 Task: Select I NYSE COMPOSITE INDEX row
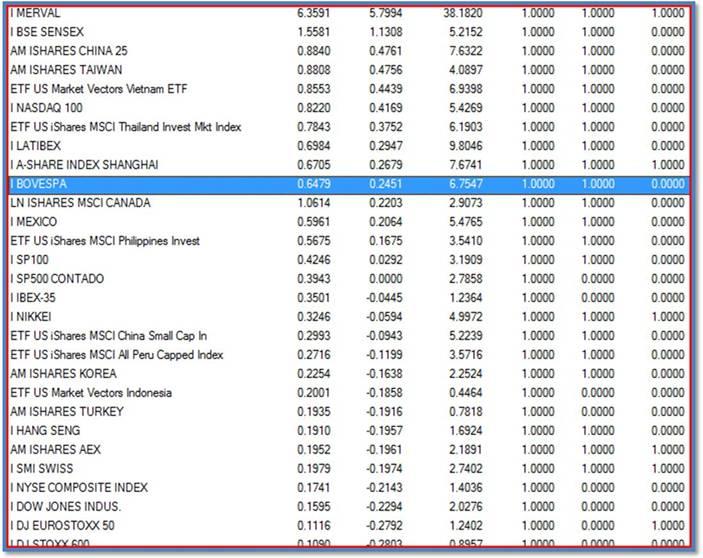(348, 487)
